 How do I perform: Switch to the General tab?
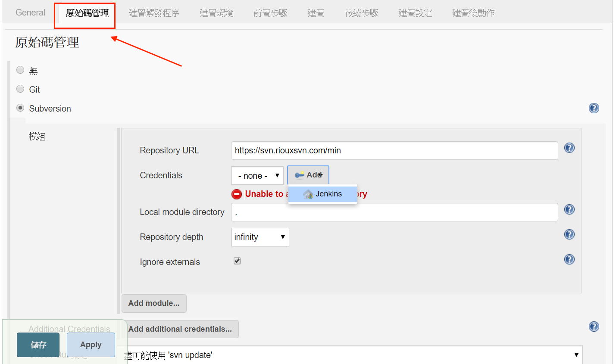[x=30, y=12]
